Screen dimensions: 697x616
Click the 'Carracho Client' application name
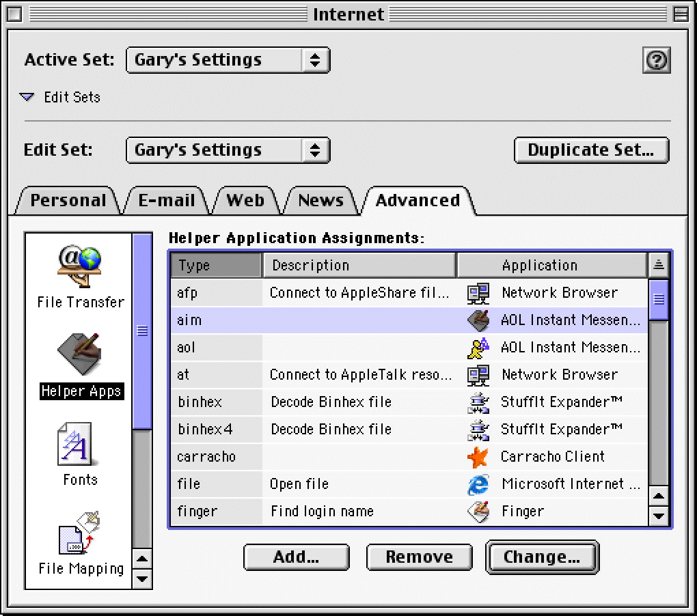click(553, 457)
